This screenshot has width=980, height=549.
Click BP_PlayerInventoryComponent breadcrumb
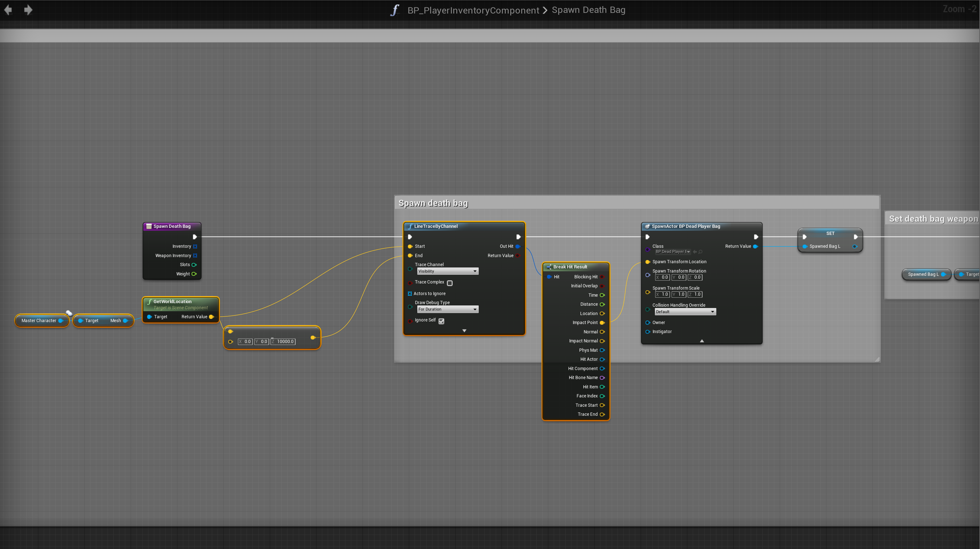click(x=473, y=10)
